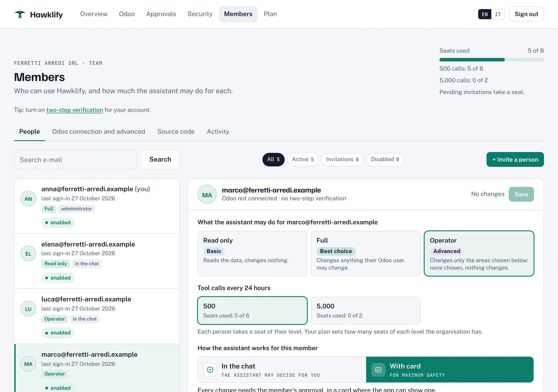The image size is (558, 392).
Task: Click the EL avatar for elena
Action: click(28, 254)
